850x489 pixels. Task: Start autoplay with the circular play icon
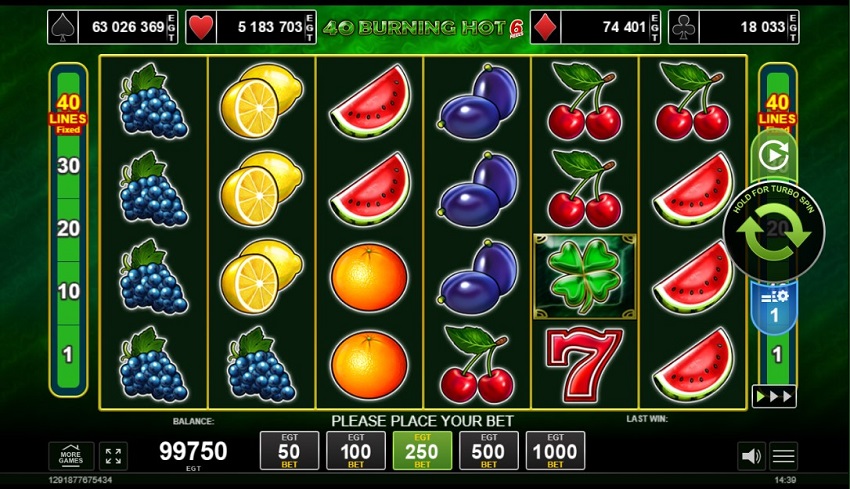[x=774, y=156]
